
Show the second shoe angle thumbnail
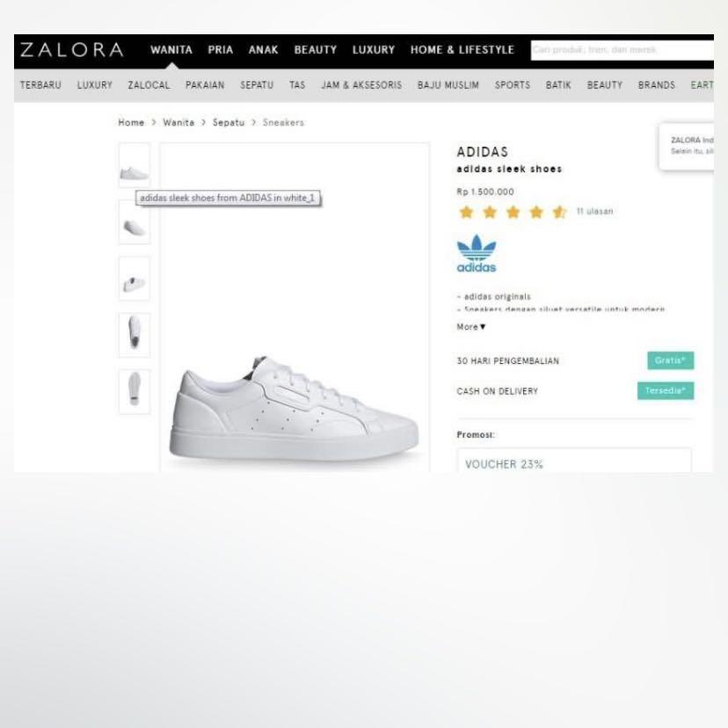tap(135, 222)
